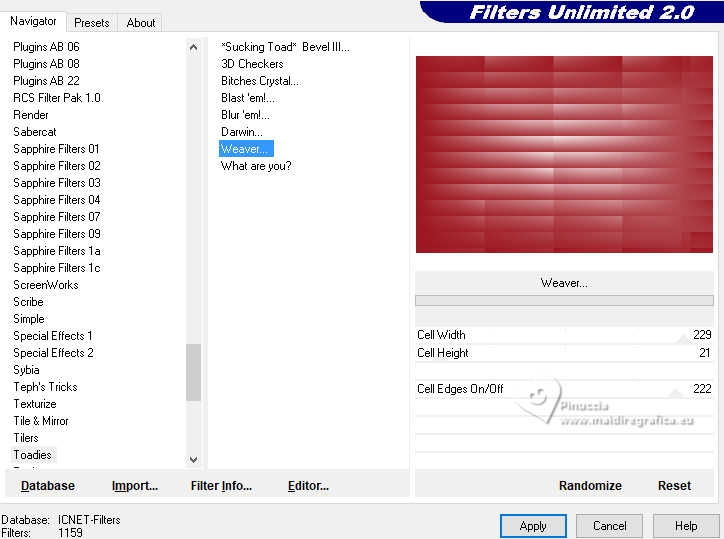Select the ScreenWorks category
This screenshot has width=724, height=539.
46,285
